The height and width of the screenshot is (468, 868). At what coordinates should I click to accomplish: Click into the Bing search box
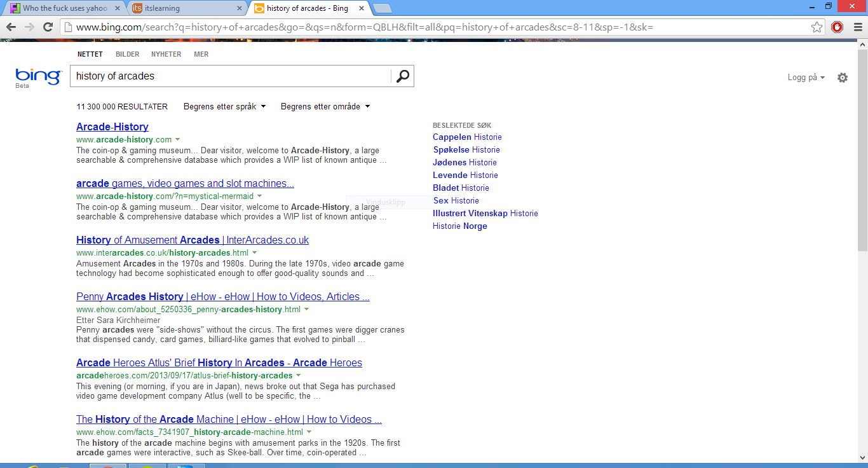(x=231, y=76)
